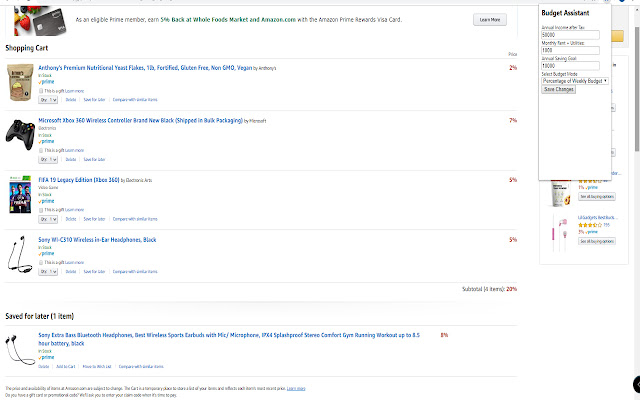
Task: Click Learn more beside Anthony's gift checkbox
Action: point(75,91)
